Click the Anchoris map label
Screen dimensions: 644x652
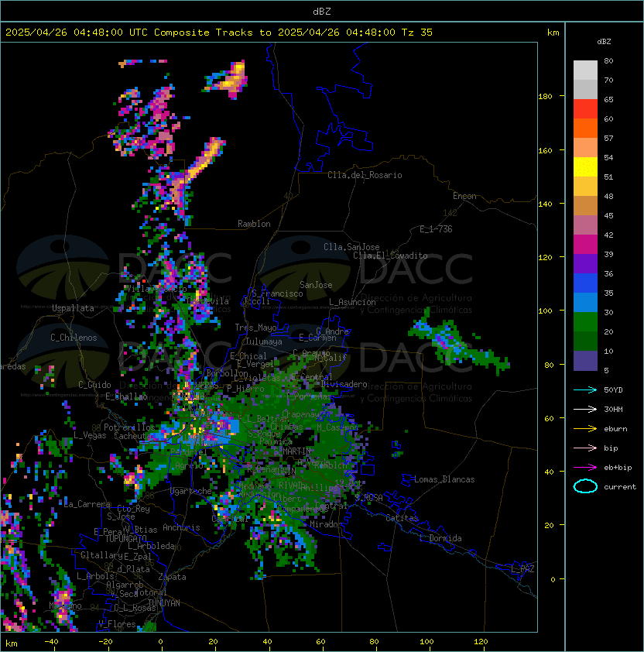181,527
